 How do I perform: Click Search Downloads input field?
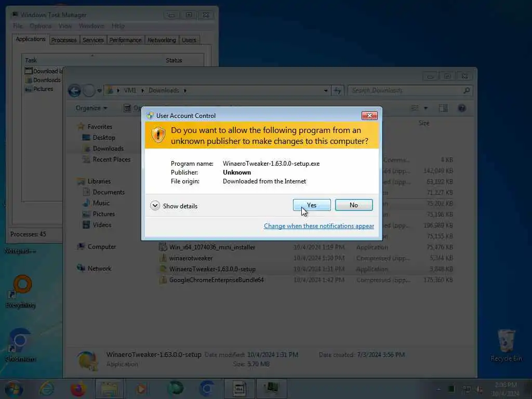pyautogui.click(x=405, y=90)
